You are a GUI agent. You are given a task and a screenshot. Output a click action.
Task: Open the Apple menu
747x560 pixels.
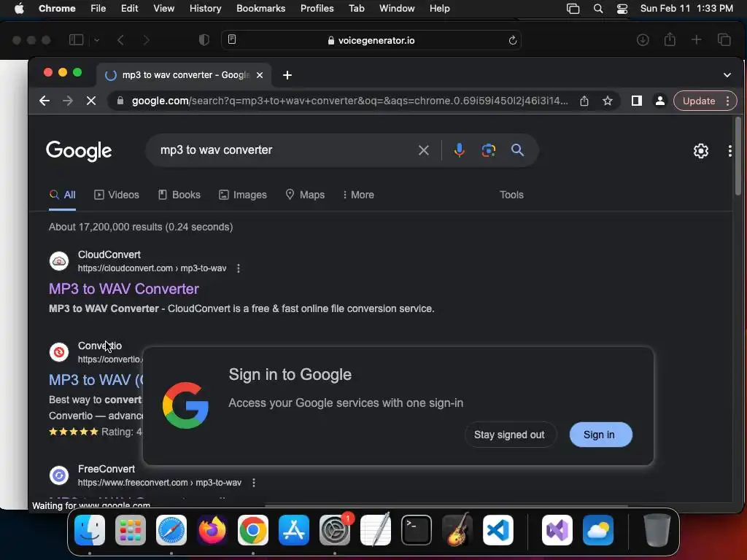19,9
